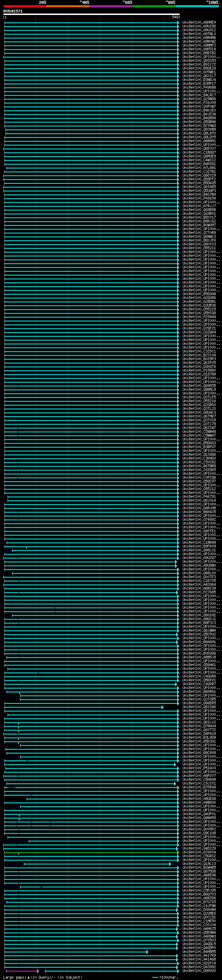
Task: Click the truncated alignment bar for UniRef100_B4HBM5
Action: coord(76,952)
